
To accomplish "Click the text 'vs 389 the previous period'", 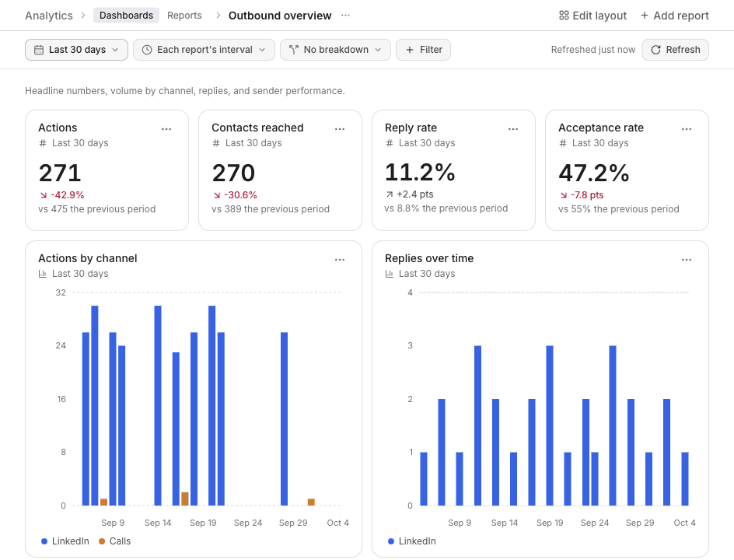I will click(271, 209).
